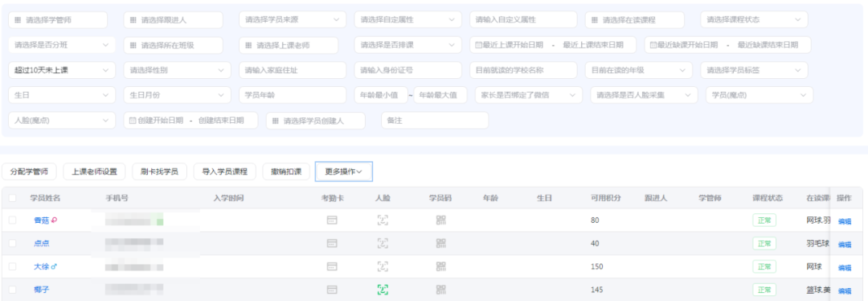Focus 目前就读的学校名称 input field
Image resolution: width=868 pixels, height=301 pixels.
pos(523,70)
